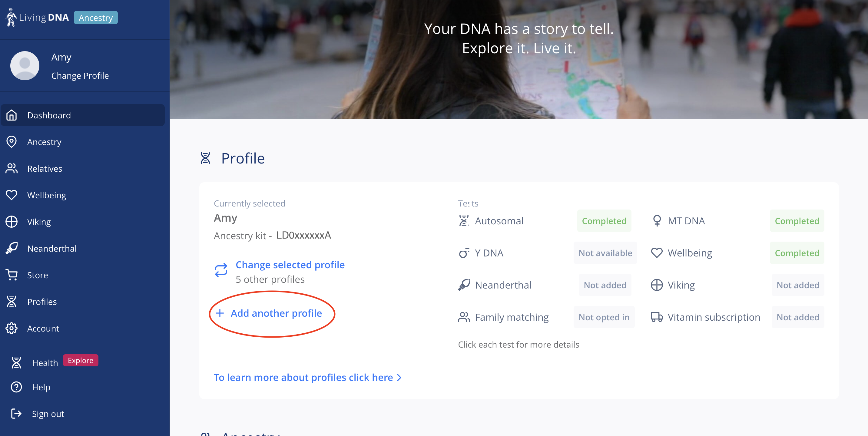Click the Health Explore badge
The image size is (868, 436).
(x=81, y=360)
